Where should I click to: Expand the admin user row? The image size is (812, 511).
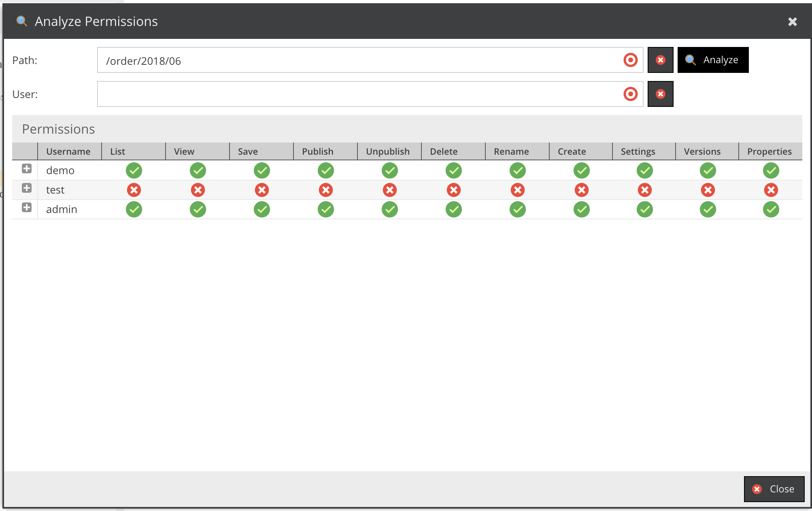pos(27,208)
